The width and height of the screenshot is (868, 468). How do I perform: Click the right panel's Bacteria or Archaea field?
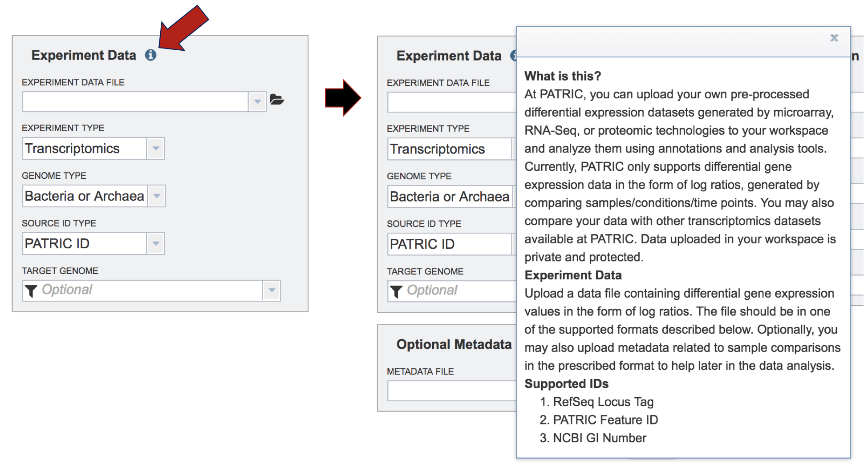(x=450, y=197)
